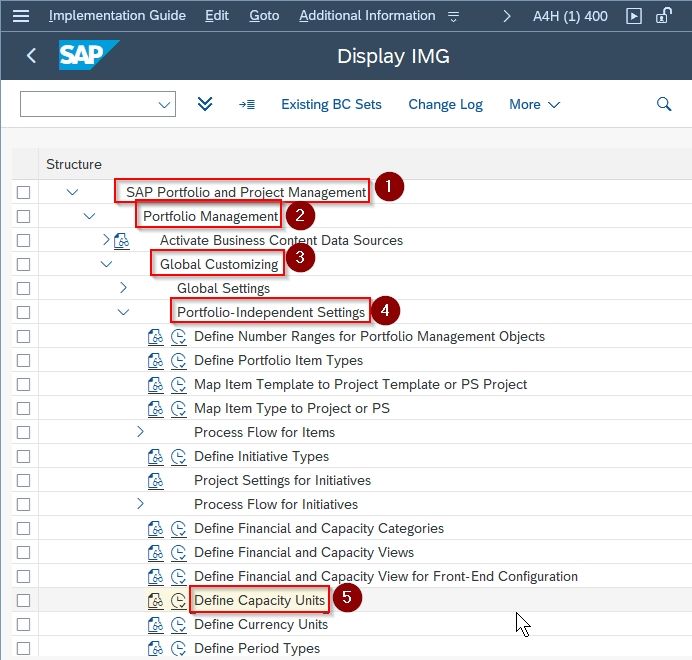Execute activity for Map Item Template to Project Template

click(178, 385)
